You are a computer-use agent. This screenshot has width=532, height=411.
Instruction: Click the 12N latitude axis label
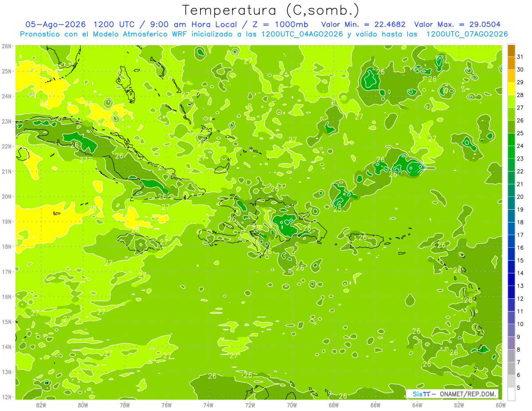[6, 397]
